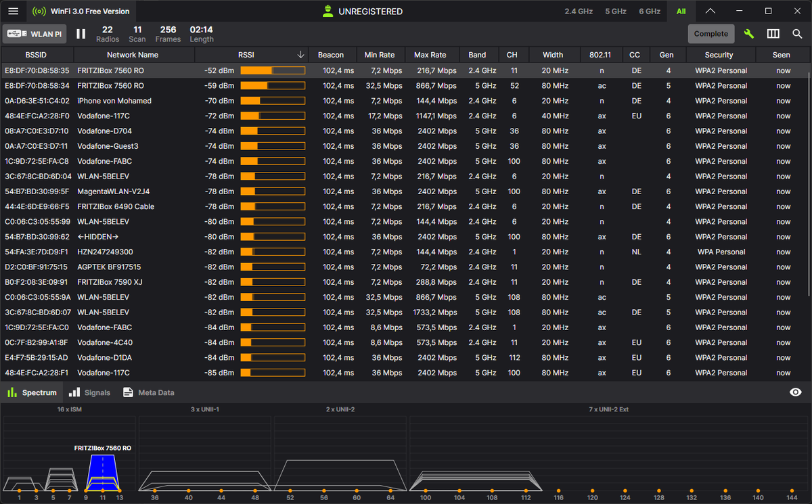The height and width of the screenshot is (504, 812).
Task: Select the Vodafone-D704 network
Action: coord(405,131)
